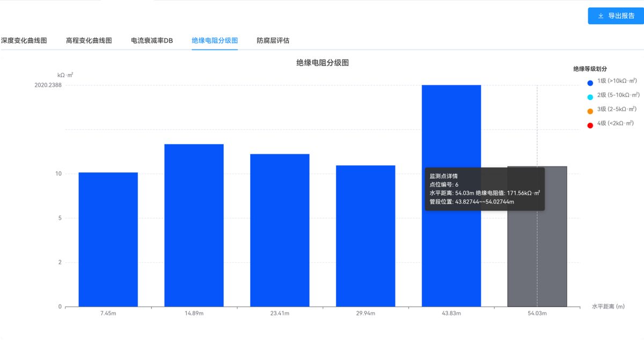Click the 4级 (<2kΩ·㎡) legend label
Image resolution: width=644 pixels, height=346 pixels.
(x=617, y=123)
